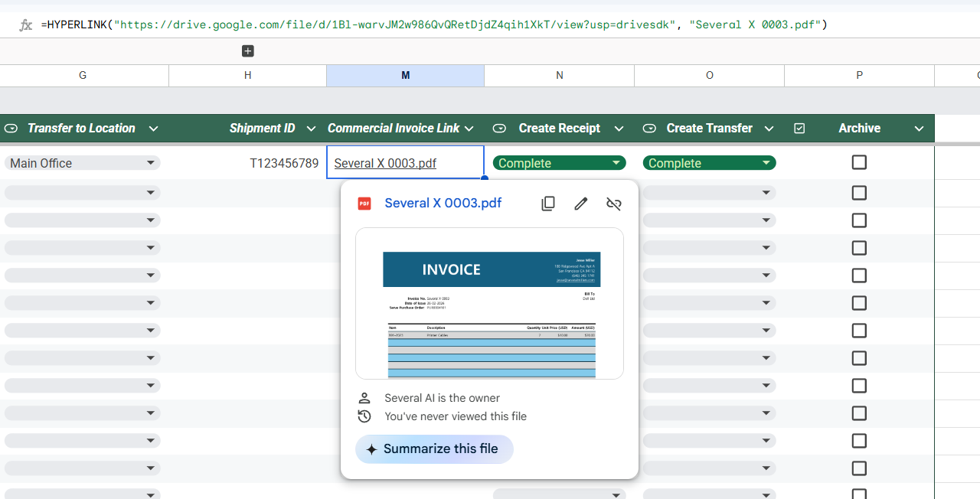Tick the Archive checkbox in the Main Office row
The width and height of the screenshot is (980, 499).
[859, 162]
